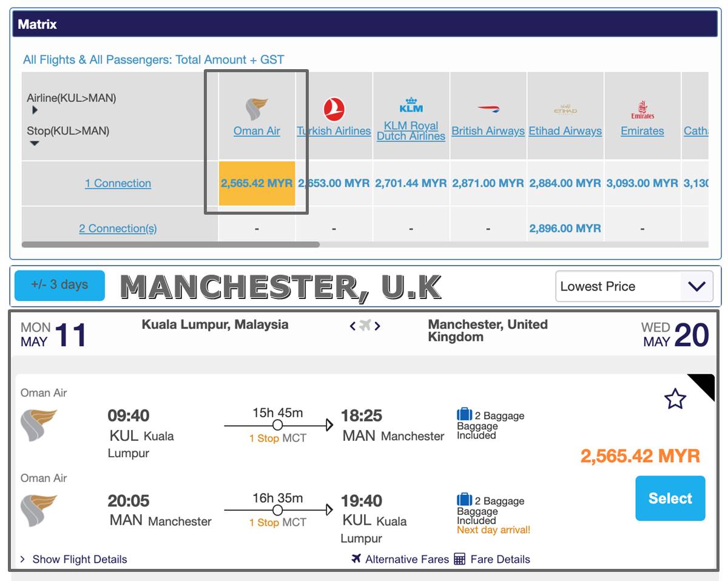Screen dimensions: 728x581
Task: Click the return 1 Stop MCT label
Action: pos(278,522)
